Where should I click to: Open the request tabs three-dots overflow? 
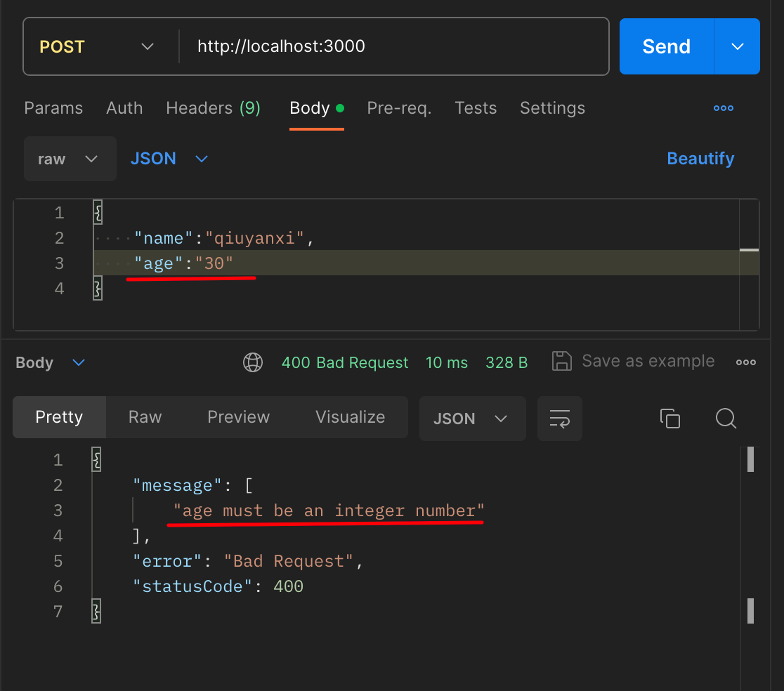[x=723, y=108]
